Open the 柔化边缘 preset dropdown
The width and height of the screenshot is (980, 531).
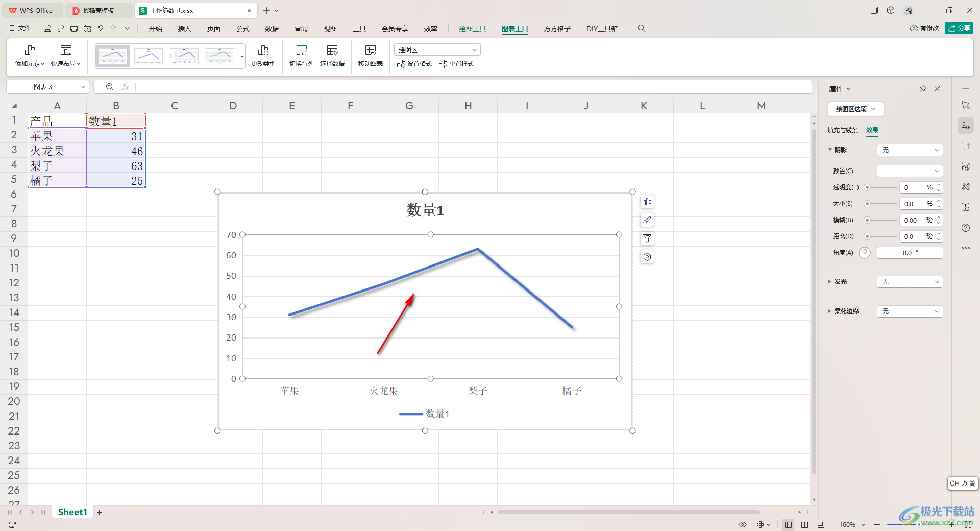[x=910, y=311]
